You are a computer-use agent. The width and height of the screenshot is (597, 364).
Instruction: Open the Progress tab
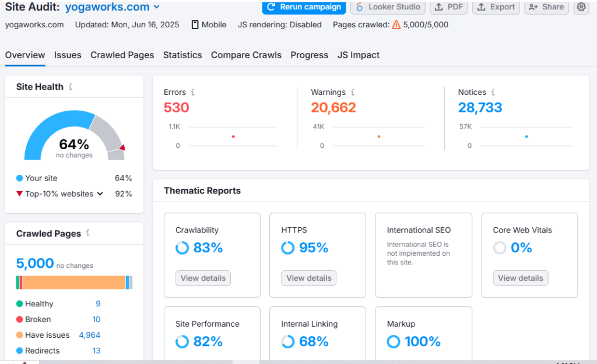309,55
